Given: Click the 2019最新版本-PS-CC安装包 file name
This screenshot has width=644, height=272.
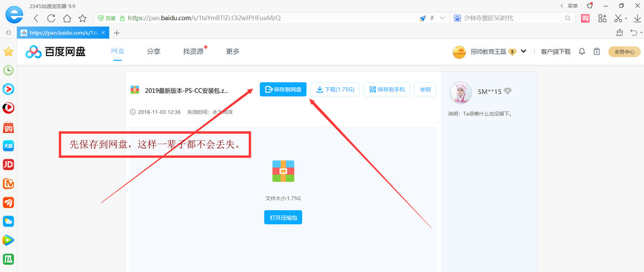Looking at the screenshot, I should point(186,90).
